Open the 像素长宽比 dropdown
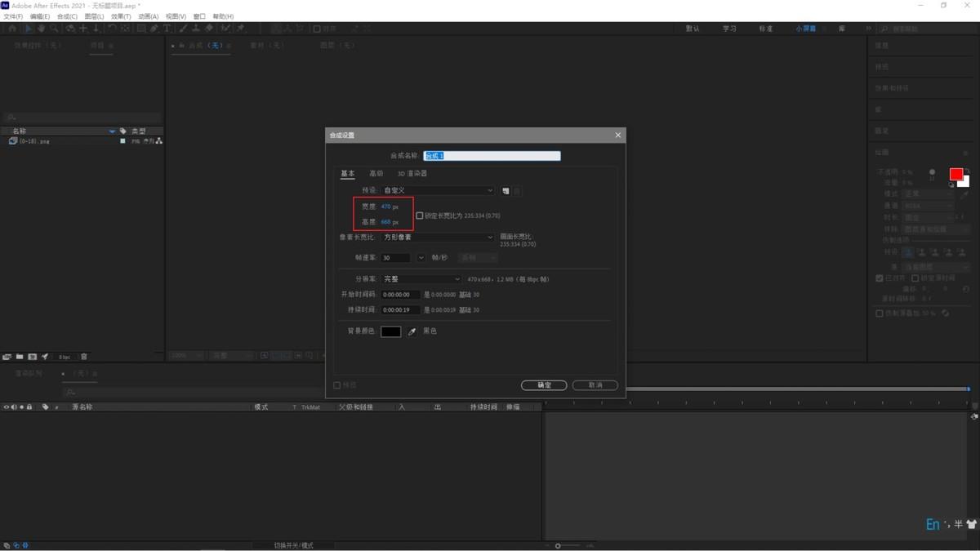Image resolution: width=980 pixels, height=551 pixels. (x=438, y=238)
